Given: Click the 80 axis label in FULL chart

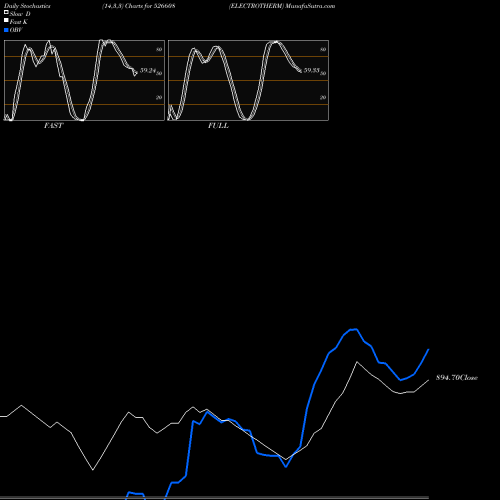Looking at the screenshot, I should [x=323, y=49].
